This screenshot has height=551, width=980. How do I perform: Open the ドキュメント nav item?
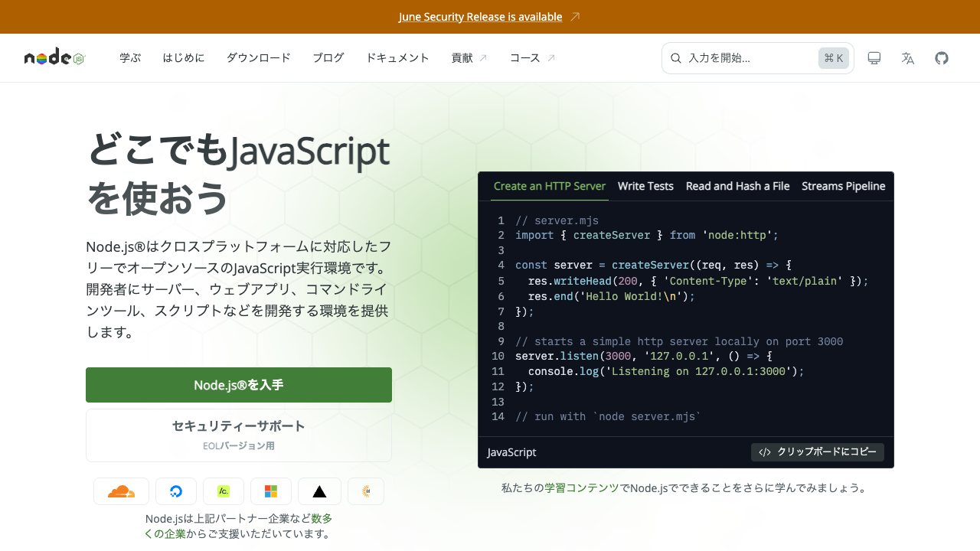398,58
